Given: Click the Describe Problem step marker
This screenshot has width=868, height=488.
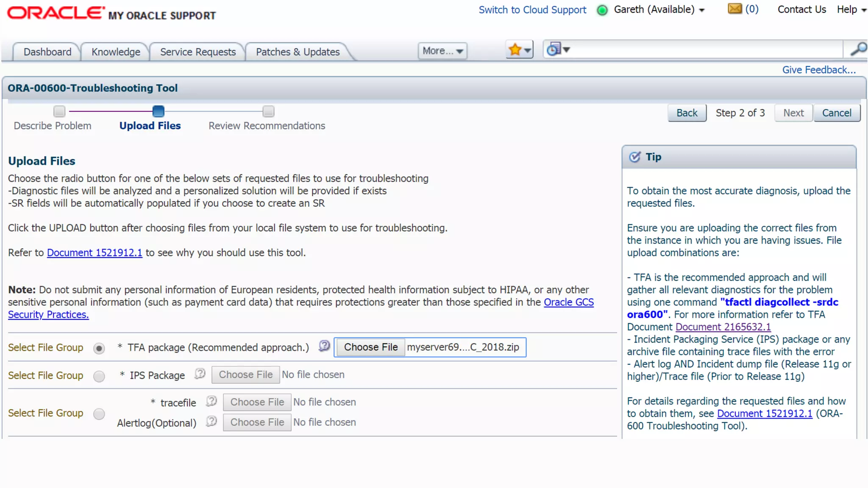Looking at the screenshot, I should tap(59, 111).
